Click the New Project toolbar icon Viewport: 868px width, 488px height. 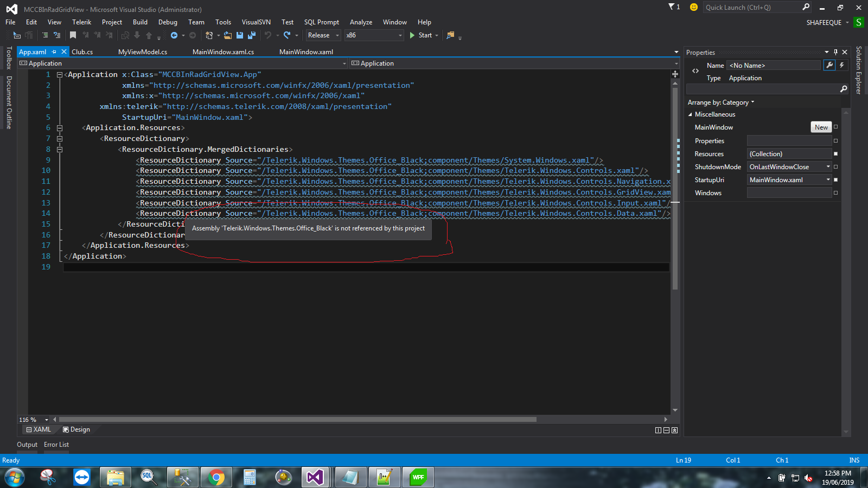tap(209, 35)
